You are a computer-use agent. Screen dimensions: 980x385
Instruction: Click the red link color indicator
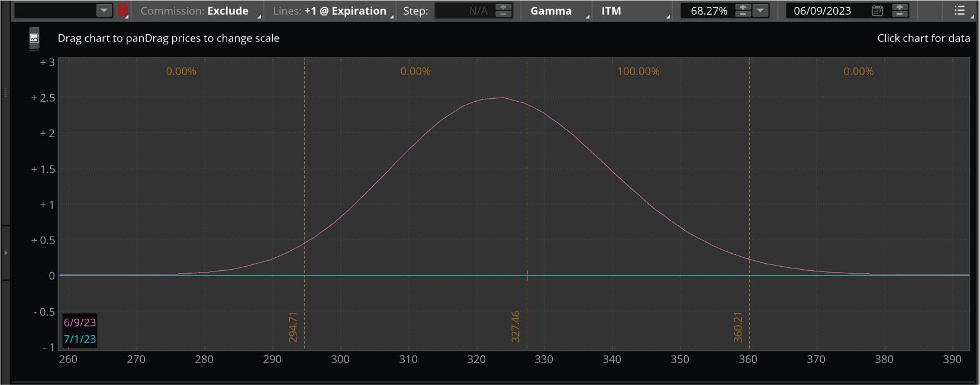click(122, 11)
